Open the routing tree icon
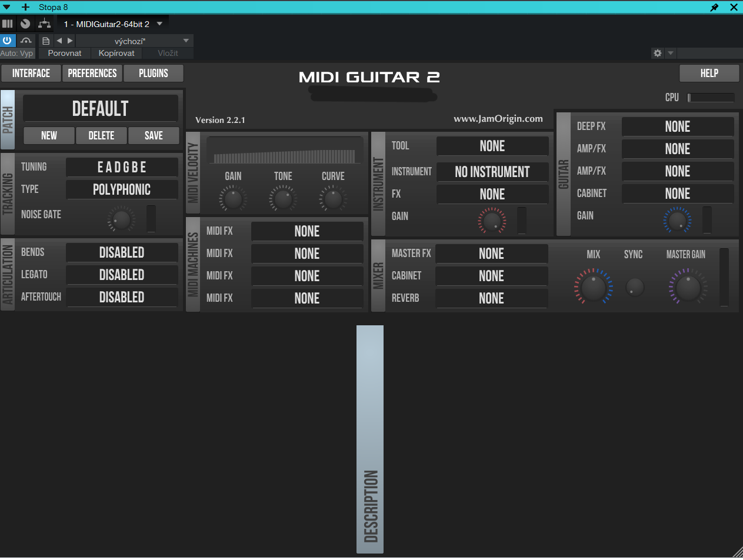 (44, 24)
